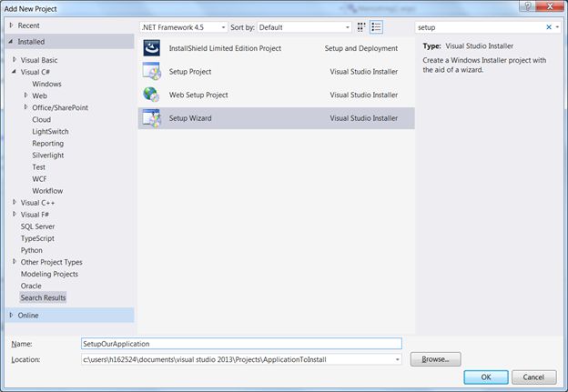Select the Silverlight category

[x=48, y=156]
